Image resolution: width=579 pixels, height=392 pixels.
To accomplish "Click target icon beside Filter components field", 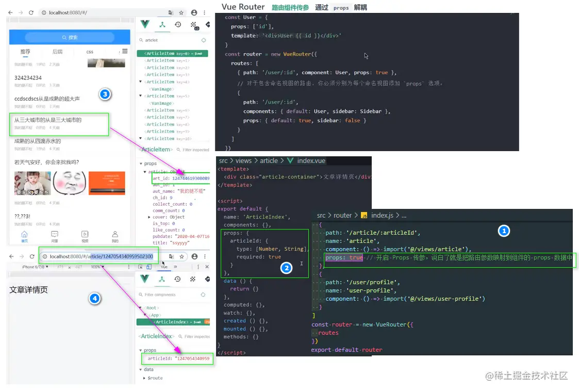I will (x=203, y=295).
